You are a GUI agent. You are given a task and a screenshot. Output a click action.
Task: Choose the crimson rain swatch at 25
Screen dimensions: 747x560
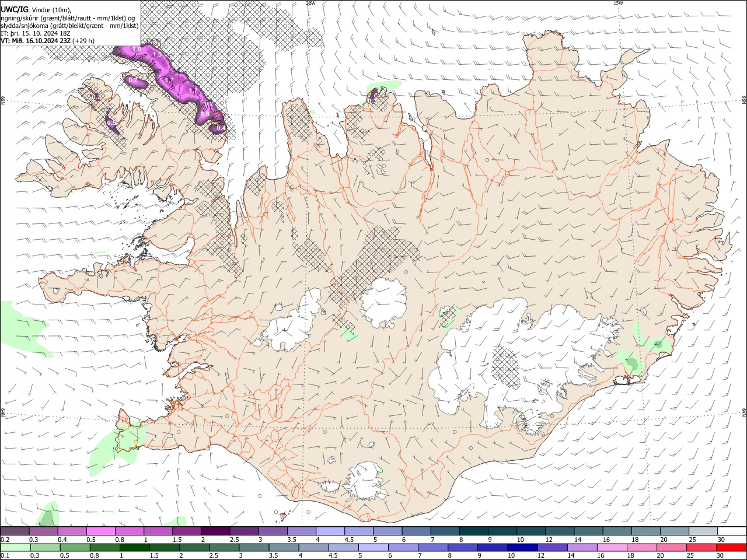pos(701,547)
